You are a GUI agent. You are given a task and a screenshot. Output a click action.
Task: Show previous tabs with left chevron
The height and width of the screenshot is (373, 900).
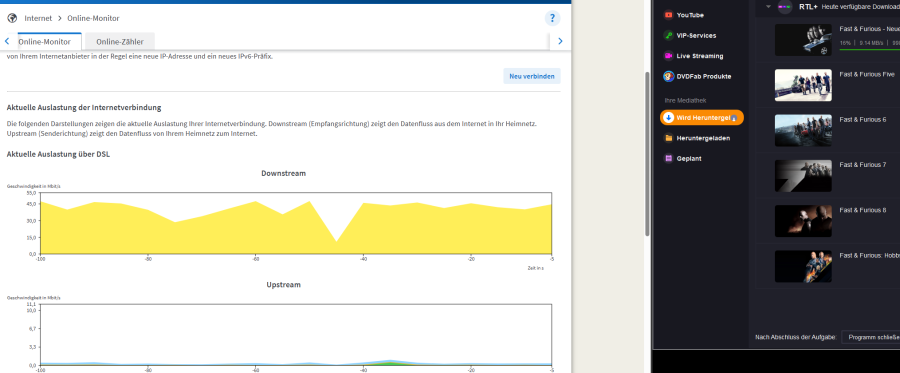7,41
